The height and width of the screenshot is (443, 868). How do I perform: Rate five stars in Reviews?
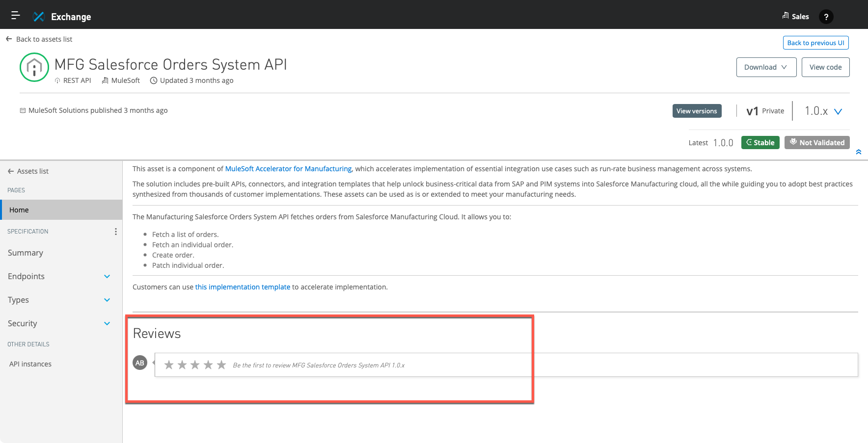221,365
